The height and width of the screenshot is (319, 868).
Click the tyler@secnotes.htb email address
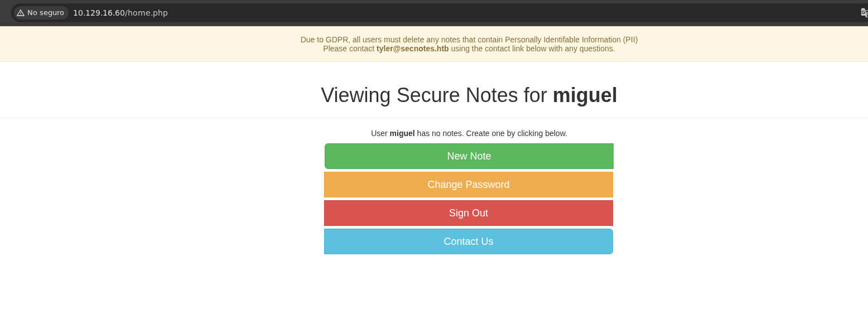tap(412, 49)
